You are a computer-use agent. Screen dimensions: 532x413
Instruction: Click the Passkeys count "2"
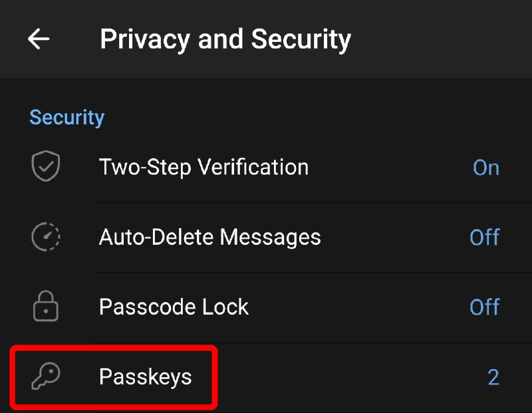493,378
